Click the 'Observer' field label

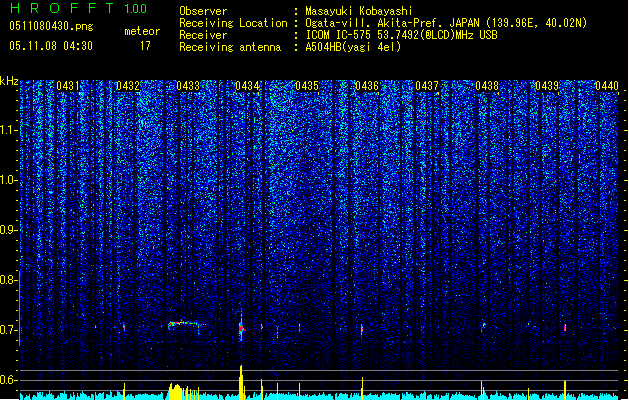point(203,11)
